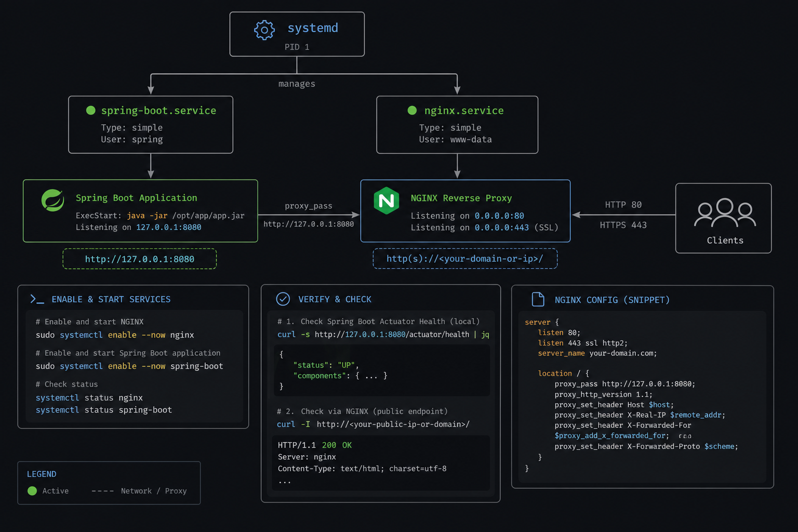798x532 pixels.
Task: Click the dashed line sample in the legend
Action: [x=102, y=491]
